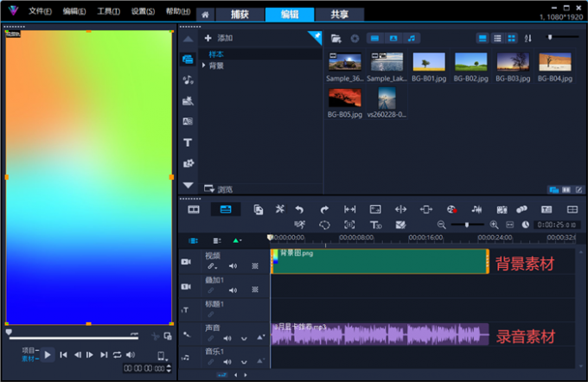This screenshot has height=382, width=588.
Task: Adjust the library thumbnail size slider
Action: [562, 37]
